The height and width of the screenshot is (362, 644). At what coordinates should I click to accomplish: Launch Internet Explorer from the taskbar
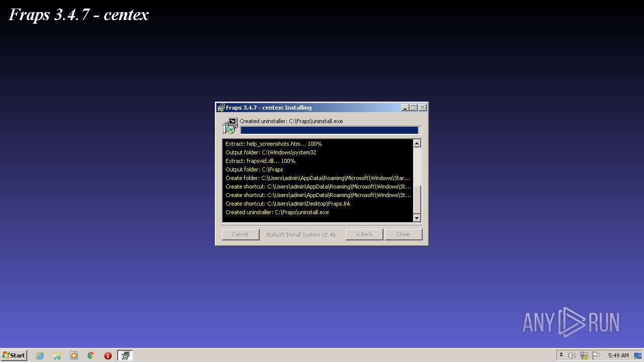pyautogui.click(x=40, y=355)
